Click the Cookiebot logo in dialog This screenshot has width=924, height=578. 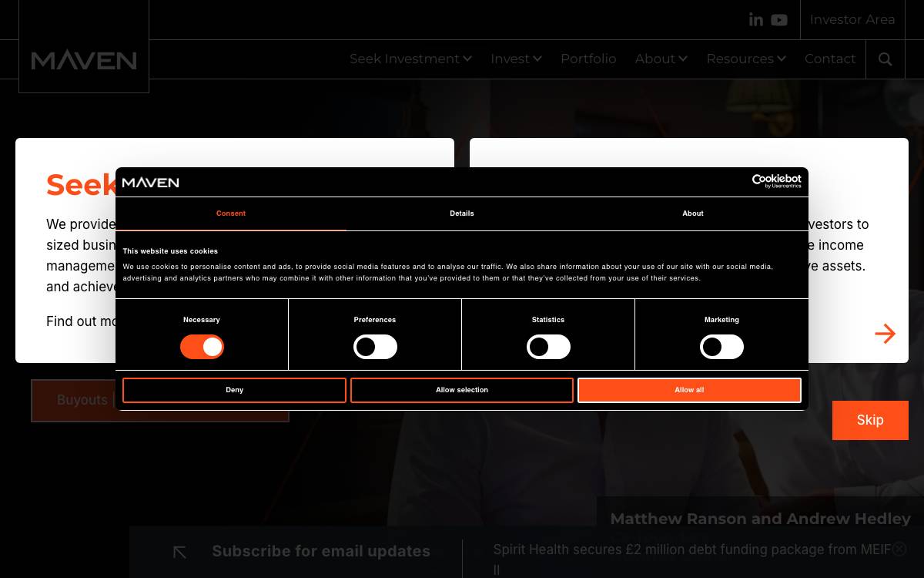[x=776, y=182]
